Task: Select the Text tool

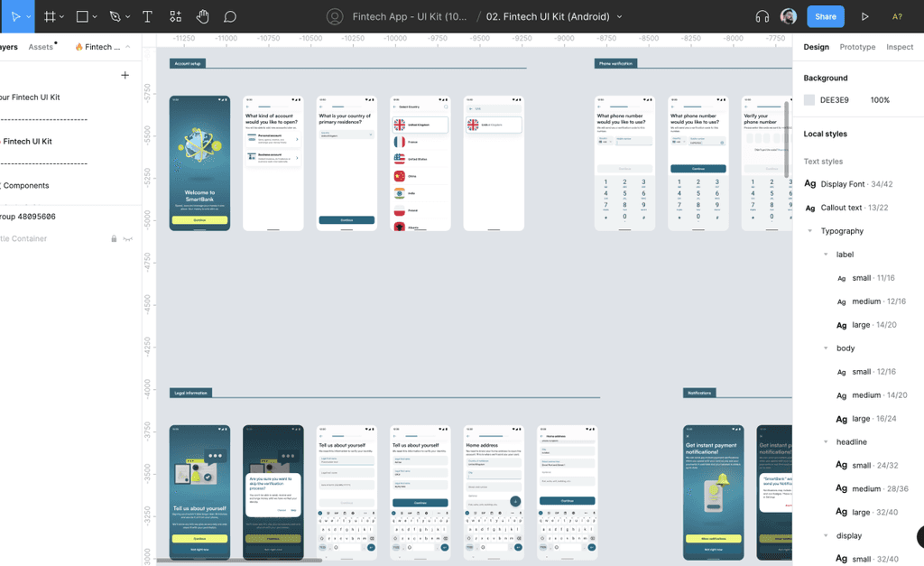Action: (x=147, y=16)
